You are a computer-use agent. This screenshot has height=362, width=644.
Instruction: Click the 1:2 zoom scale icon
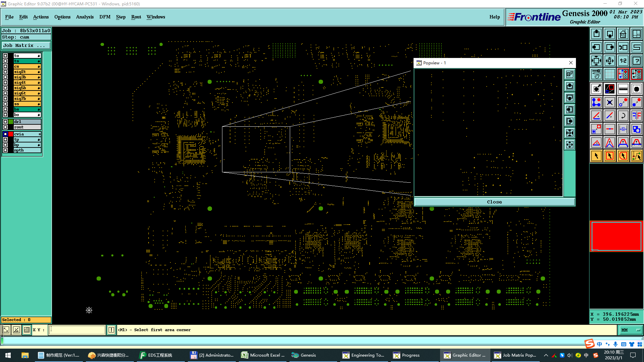coord(623,61)
